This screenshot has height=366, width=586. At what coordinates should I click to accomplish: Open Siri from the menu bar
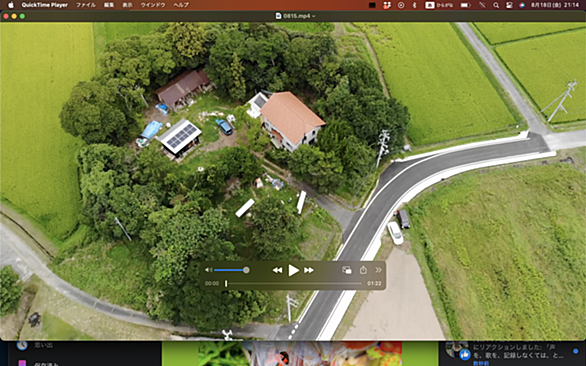click(522, 5)
